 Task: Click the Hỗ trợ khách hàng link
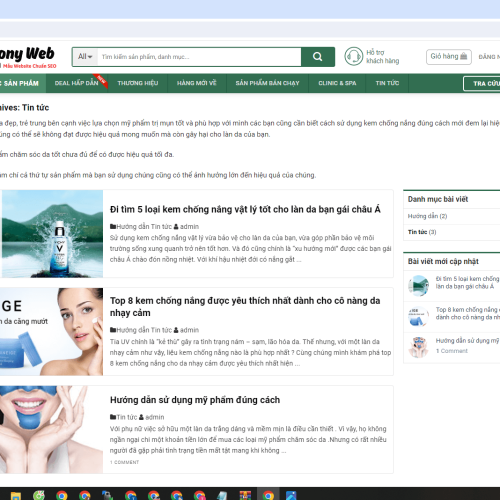click(x=383, y=57)
